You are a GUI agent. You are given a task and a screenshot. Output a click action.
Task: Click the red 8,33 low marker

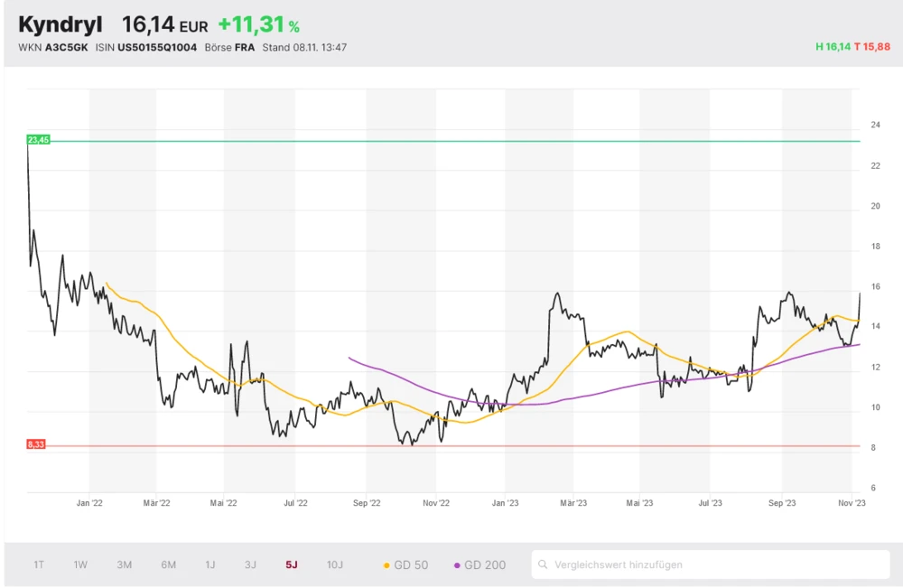(36, 444)
